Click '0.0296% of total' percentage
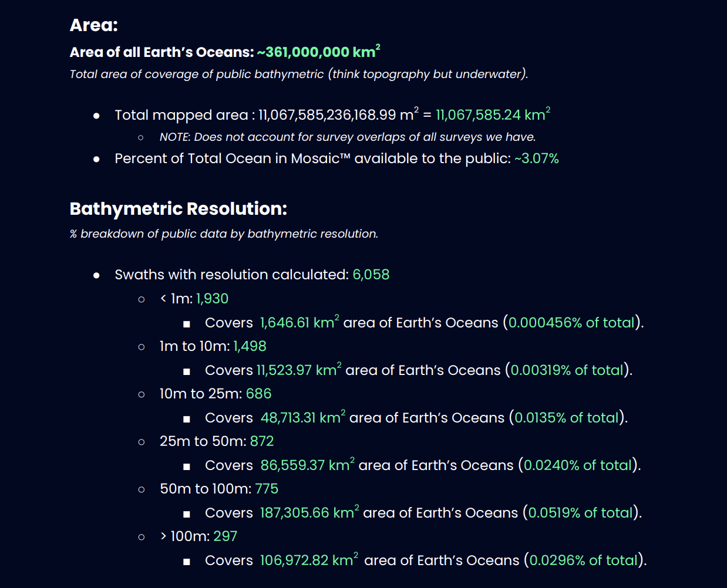727x588 pixels. (584, 560)
